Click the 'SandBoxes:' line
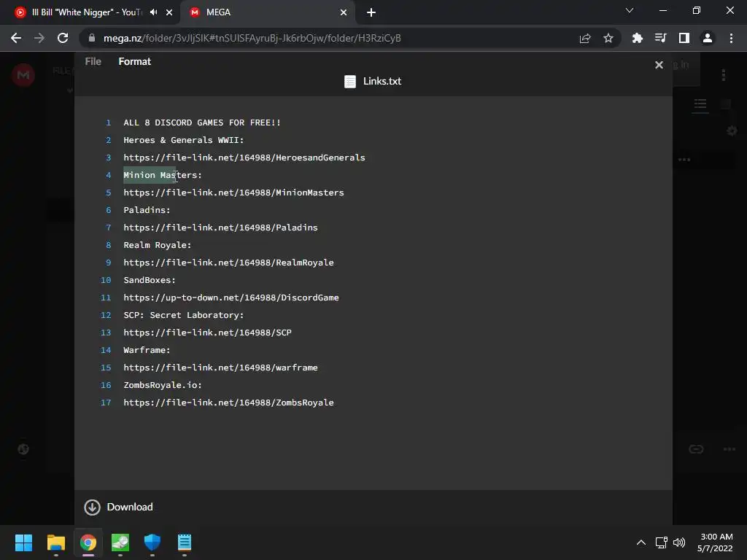Viewport: 747px width, 560px height. pyautogui.click(x=150, y=280)
